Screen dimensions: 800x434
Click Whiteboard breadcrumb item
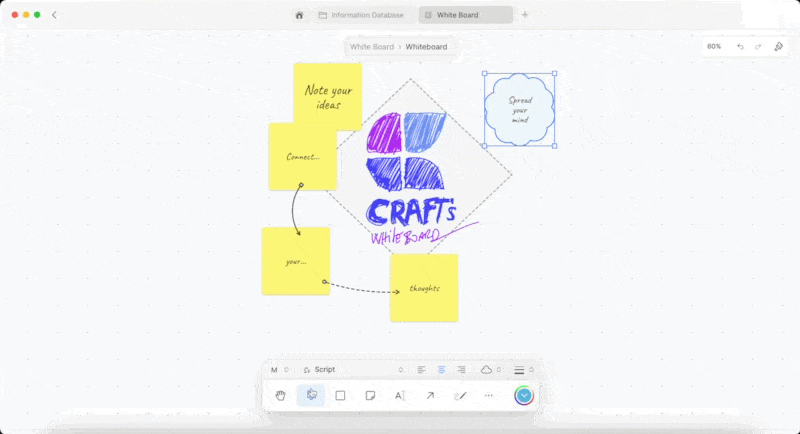pos(426,46)
